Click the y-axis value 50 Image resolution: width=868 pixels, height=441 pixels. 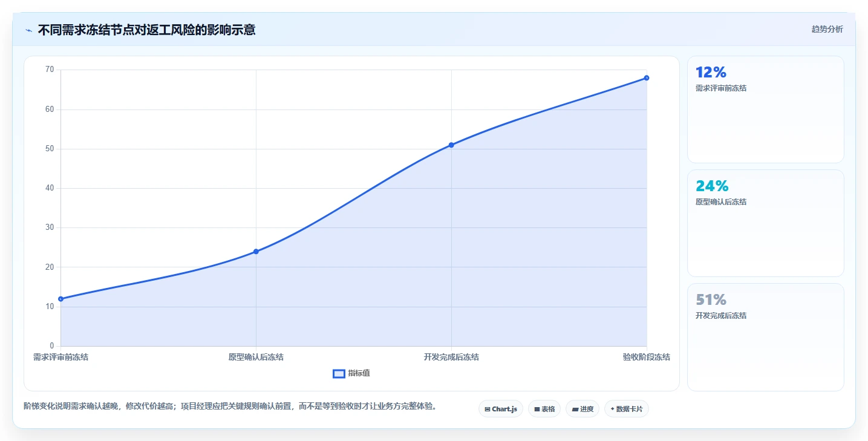tap(50, 149)
